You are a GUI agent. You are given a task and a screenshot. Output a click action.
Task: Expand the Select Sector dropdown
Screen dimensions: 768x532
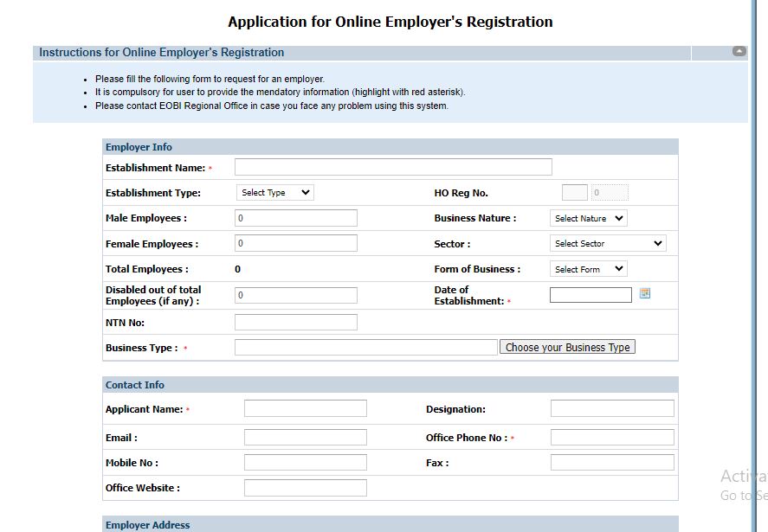[608, 243]
